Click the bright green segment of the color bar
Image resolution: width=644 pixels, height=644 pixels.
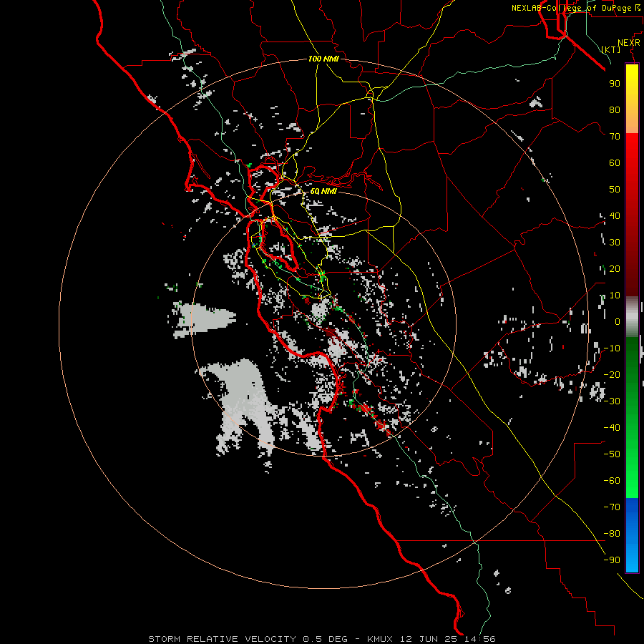point(632,460)
